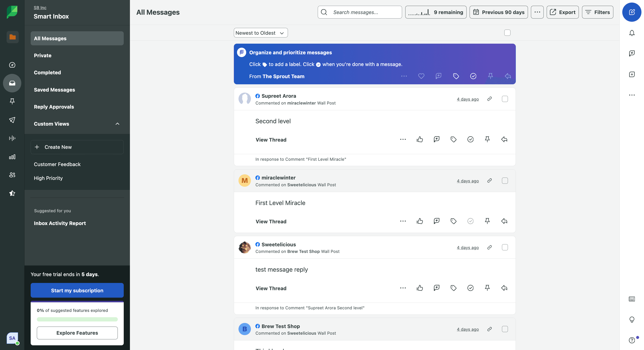Open the Reply Approvals view
The height and width of the screenshot is (350, 644).
[x=54, y=107]
